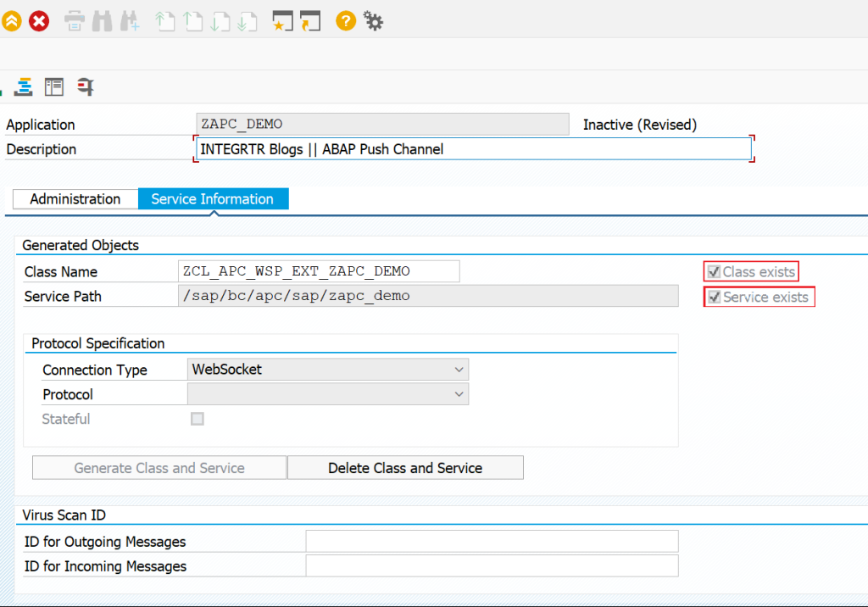The width and height of the screenshot is (868, 607).
Task: Click the Stateful checkbox
Action: [x=197, y=419]
